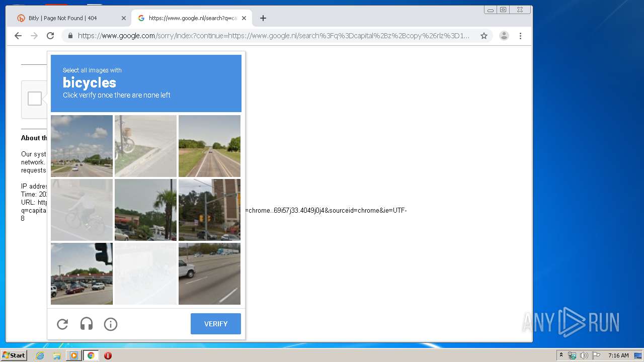Close the Bitly 404 tab

124,18
